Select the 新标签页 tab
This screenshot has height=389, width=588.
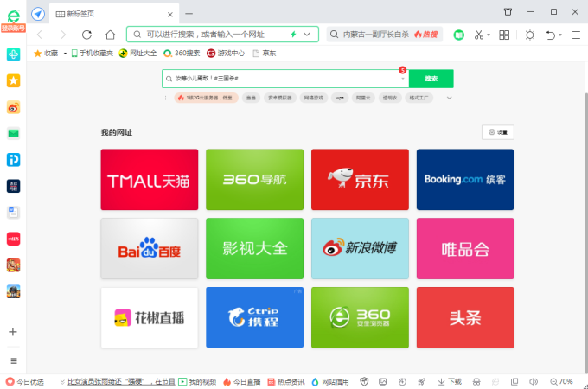click(114, 14)
